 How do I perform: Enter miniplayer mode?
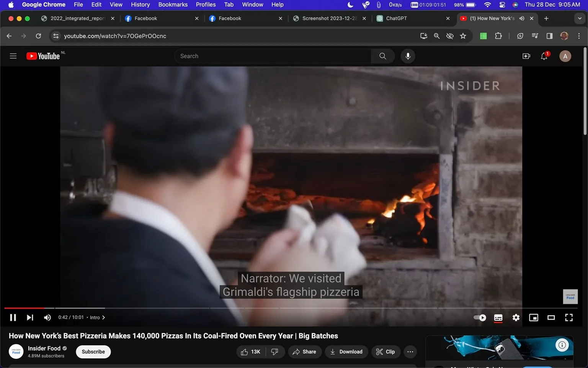pos(533,317)
